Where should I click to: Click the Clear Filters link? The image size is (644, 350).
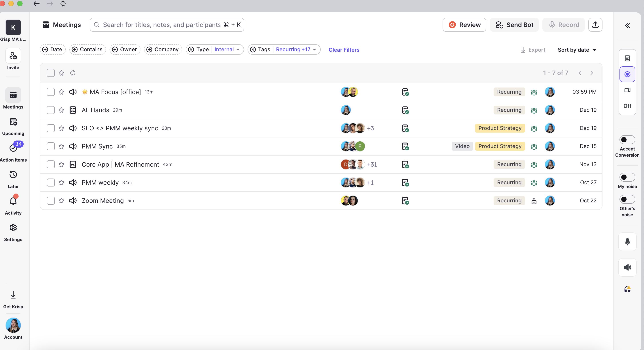[x=344, y=50]
